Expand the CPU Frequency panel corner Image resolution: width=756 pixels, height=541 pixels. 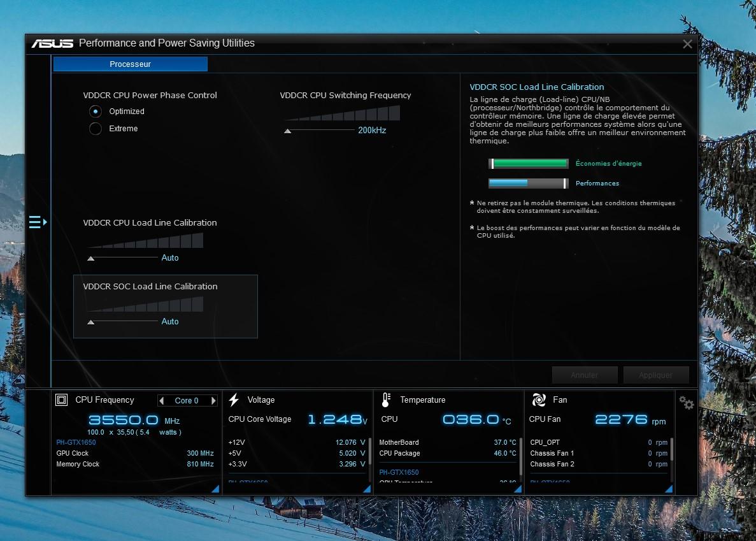click(x=215, y=489)
